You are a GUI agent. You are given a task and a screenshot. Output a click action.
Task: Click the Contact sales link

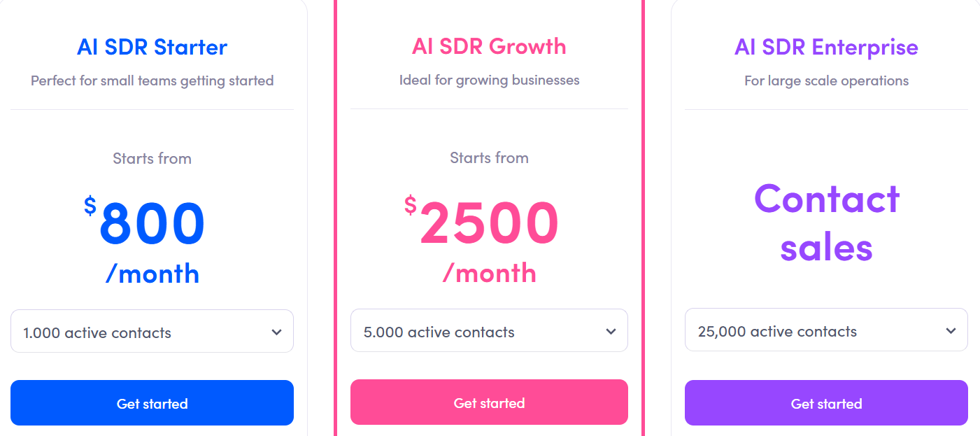pos(826,224)
